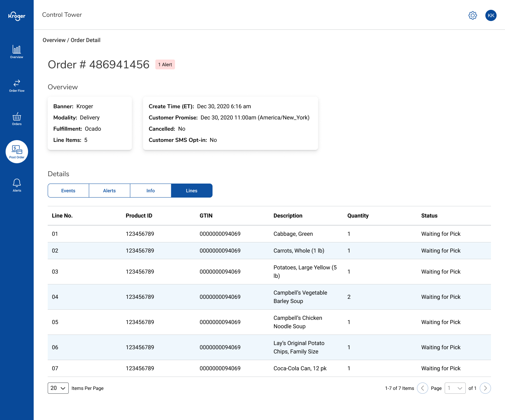
Task: Click the Product ID on line 03
Action: tap(140, 272)
